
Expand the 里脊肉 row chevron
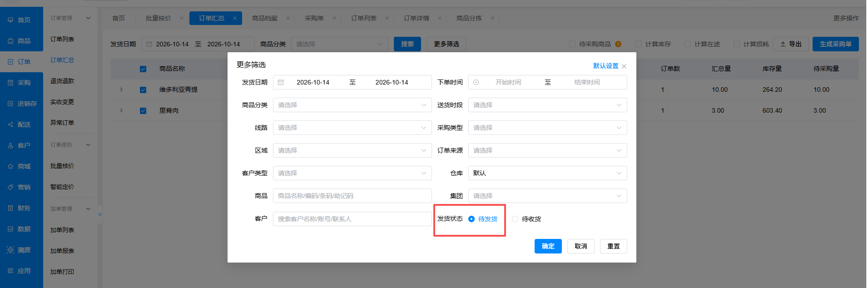click(121, 110)
